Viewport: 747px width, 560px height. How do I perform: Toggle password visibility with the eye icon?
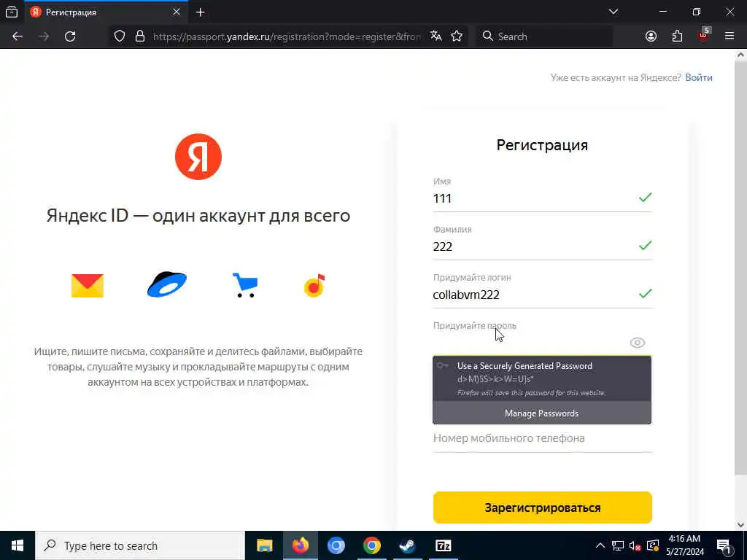[x=638, y=343]
